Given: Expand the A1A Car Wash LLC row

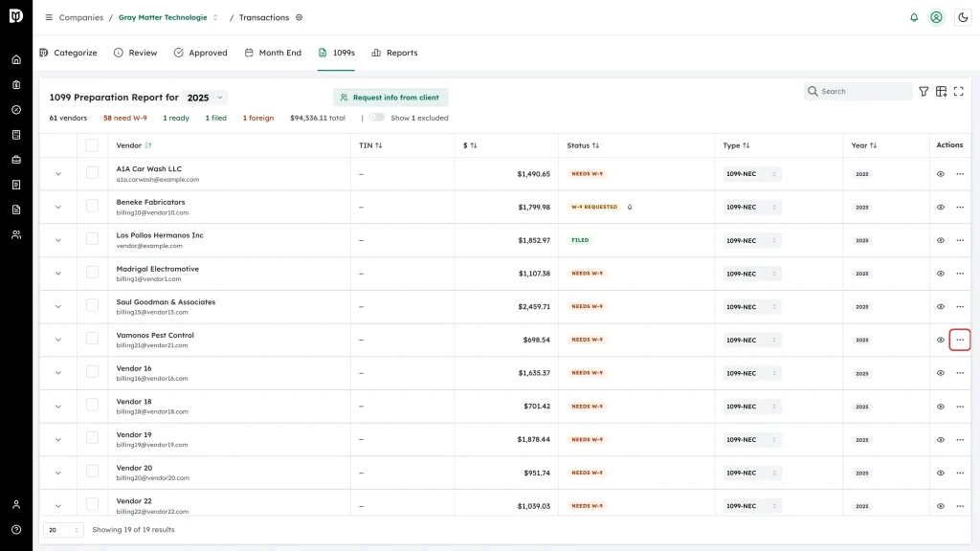Looking at the screenshot, I should coord(58,174).
